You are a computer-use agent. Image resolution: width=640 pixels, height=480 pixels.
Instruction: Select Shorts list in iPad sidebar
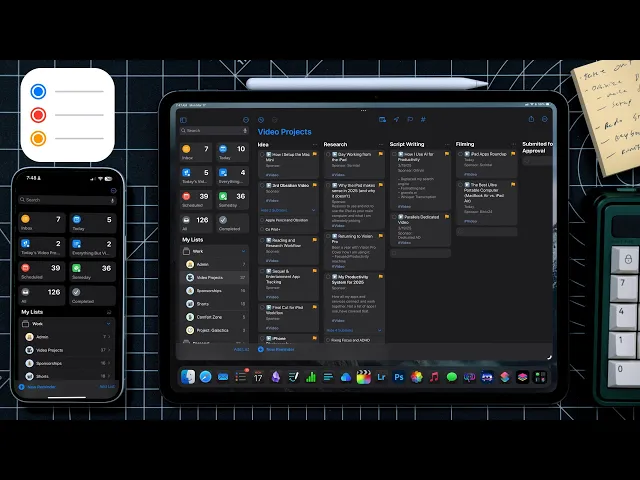215,304
